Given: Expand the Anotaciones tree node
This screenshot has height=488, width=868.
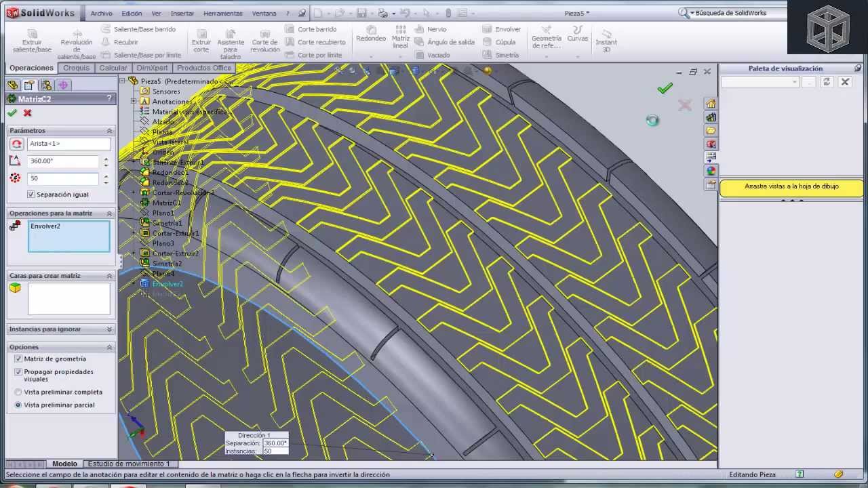Looking at the screenshot, I should pos(134,101).
